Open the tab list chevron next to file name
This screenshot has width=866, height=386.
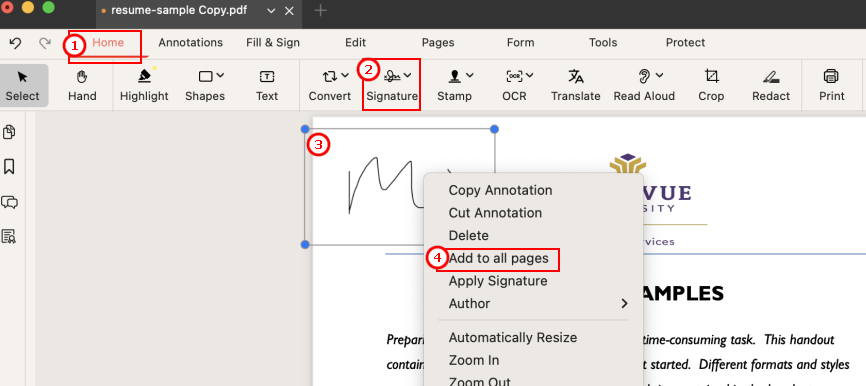click(x=271, y=10)
